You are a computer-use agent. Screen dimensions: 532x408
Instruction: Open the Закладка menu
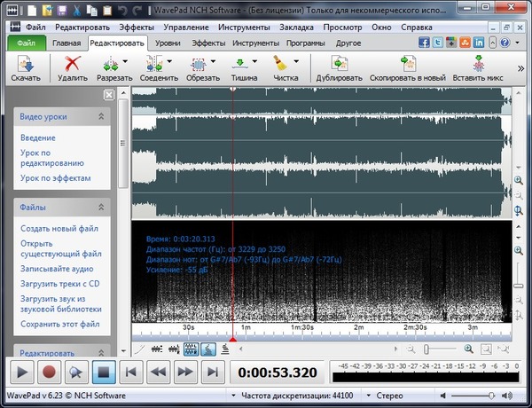pos(296,27)
